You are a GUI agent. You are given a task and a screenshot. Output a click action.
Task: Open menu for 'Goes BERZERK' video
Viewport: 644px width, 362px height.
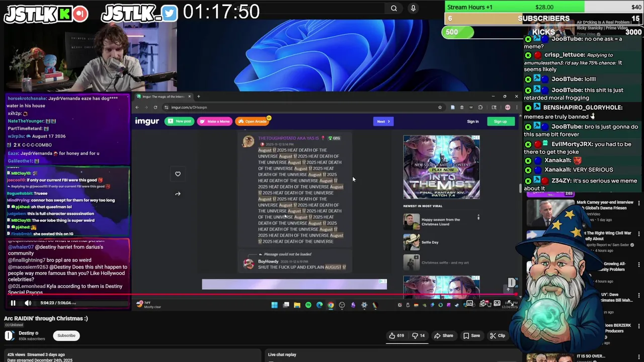point(639,326)
